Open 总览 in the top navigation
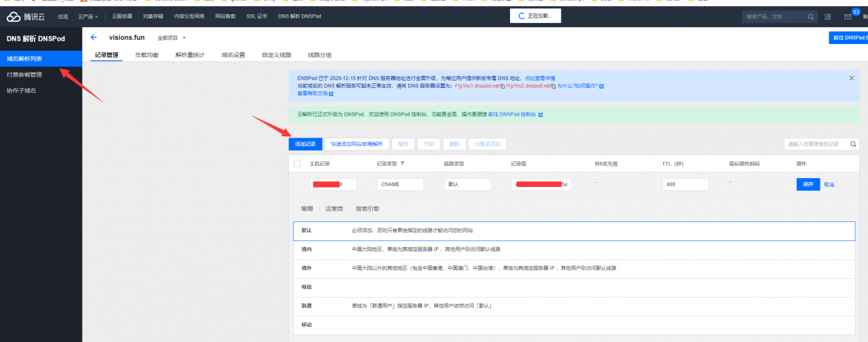Screen dimensions: 868x342 62,16
